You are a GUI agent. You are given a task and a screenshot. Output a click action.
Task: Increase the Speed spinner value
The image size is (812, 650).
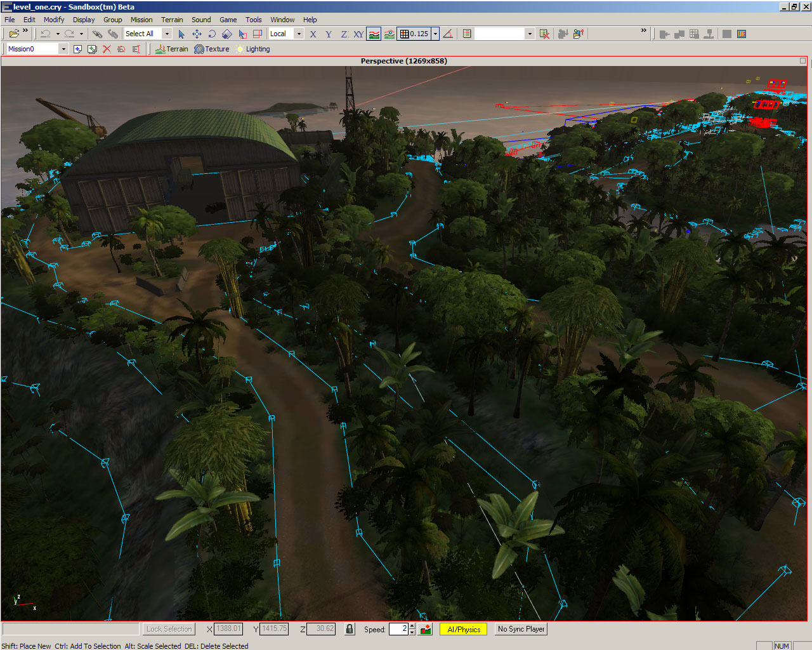[x=412, y=626]
